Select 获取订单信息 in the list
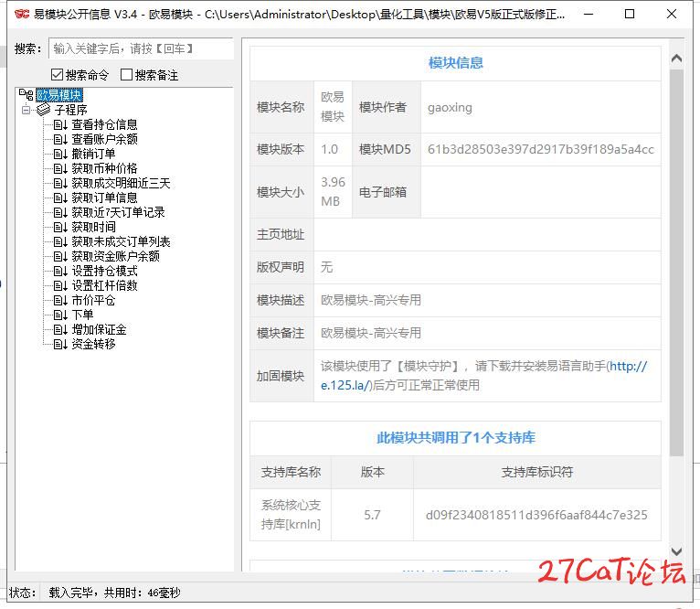 click(104, 198)
